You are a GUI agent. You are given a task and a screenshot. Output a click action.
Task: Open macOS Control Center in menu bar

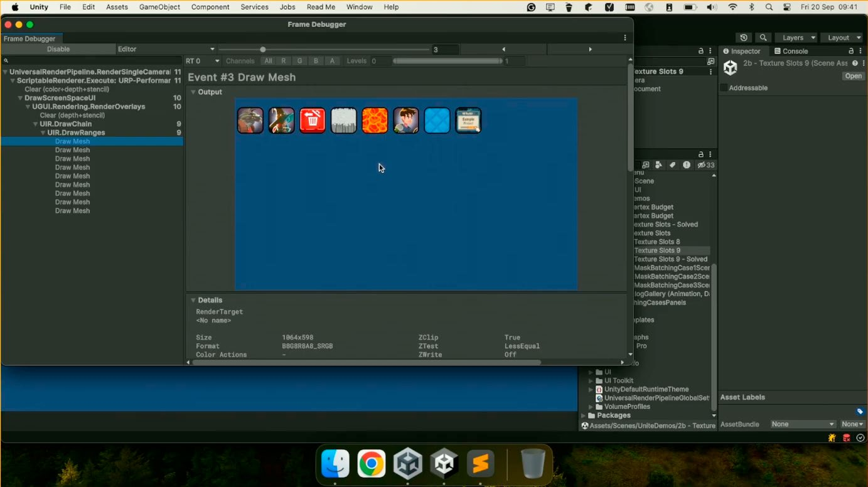[787, 7]
